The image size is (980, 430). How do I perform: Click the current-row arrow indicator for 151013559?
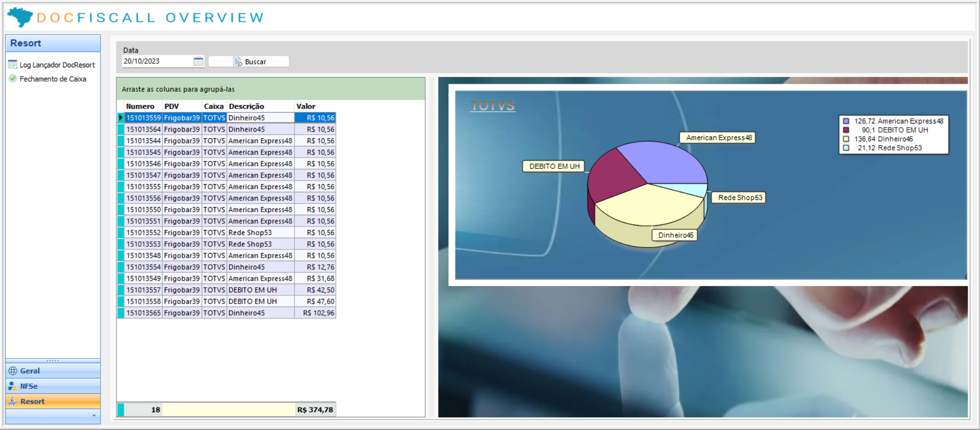[121, 118]
